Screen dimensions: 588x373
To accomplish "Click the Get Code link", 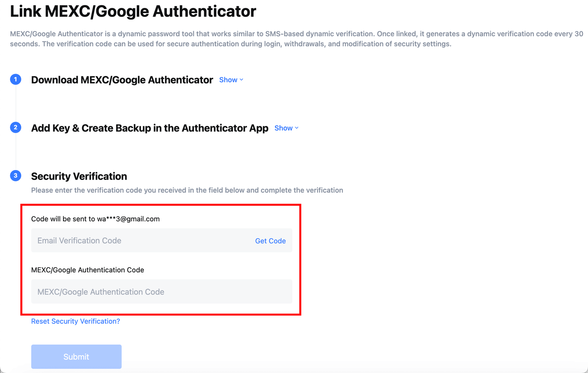I will click(270, 241).
